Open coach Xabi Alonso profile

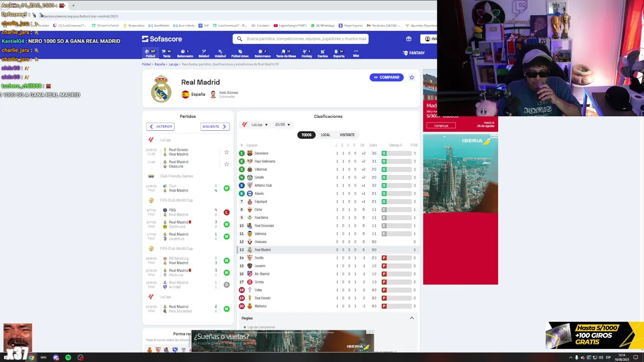tap(224, 94)
